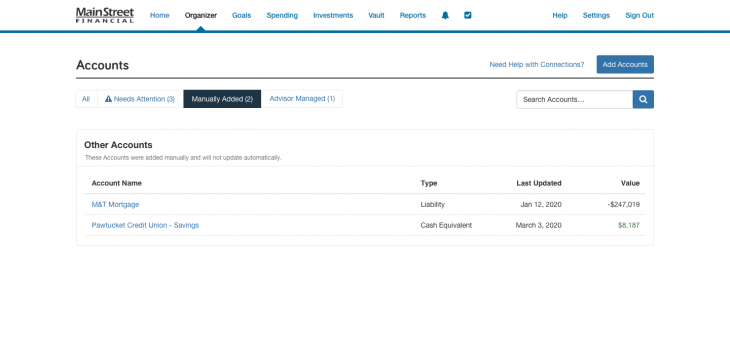Go to the Home page
This screenshot has width=730, height=361.
point(160,15)
